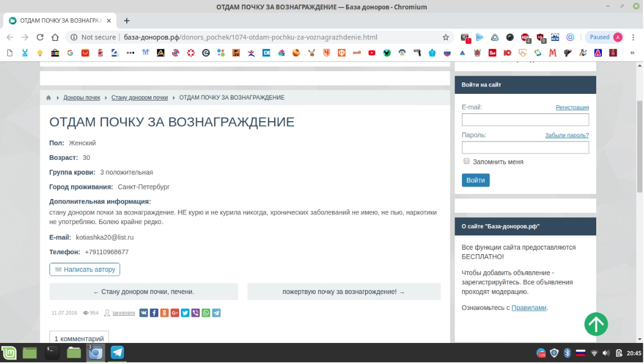
Task: Share the post on Facebook
Action: point(154,313)
